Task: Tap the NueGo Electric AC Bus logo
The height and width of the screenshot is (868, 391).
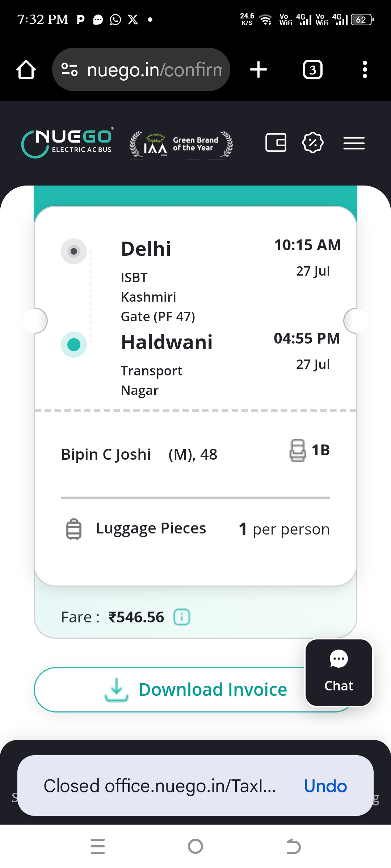Action: point(67,144)
